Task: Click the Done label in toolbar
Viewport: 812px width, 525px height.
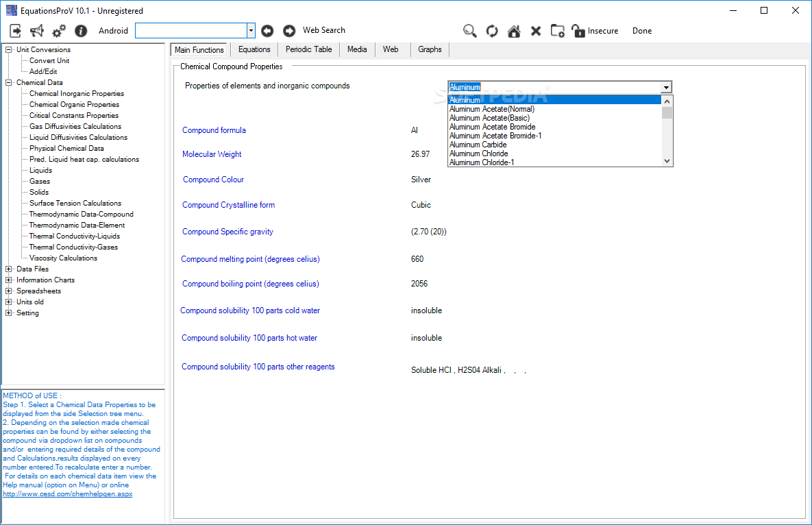Action: tap(641, 31)
